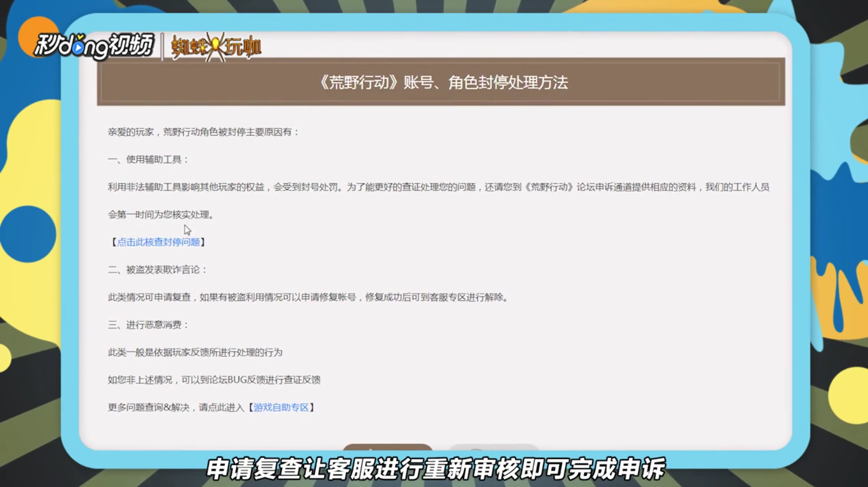Click the heading 三、进行恶意消费：
This screenshot has width=868, height=487.
pos(149,325)
